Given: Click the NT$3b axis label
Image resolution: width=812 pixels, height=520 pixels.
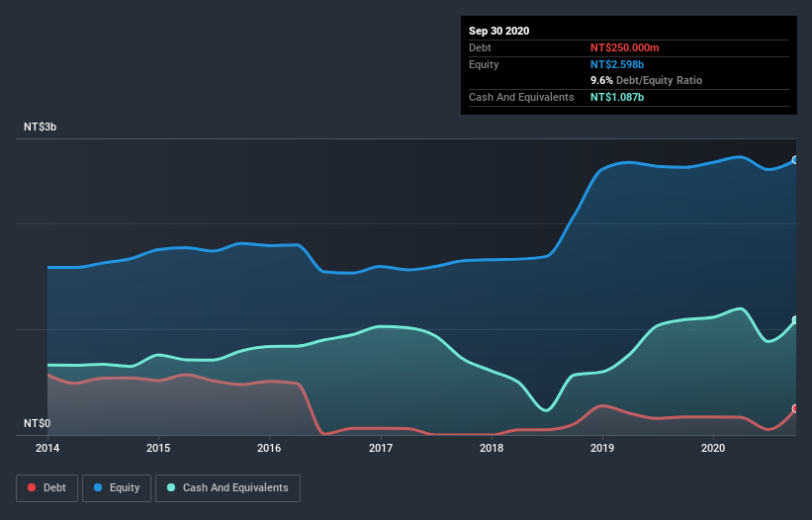Looking at the screenshot, I should click(x=40, y=127).
